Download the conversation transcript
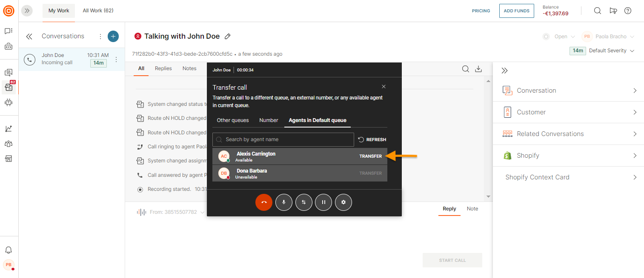 [478, 69]
